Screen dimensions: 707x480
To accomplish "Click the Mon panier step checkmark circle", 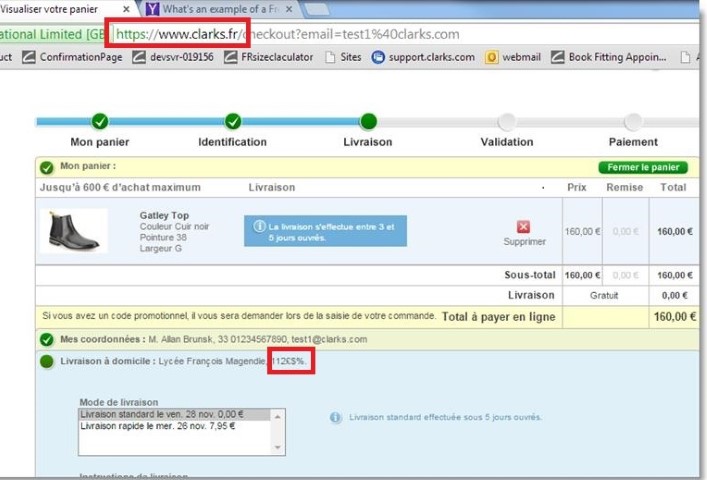I will (x=100, y=121).
